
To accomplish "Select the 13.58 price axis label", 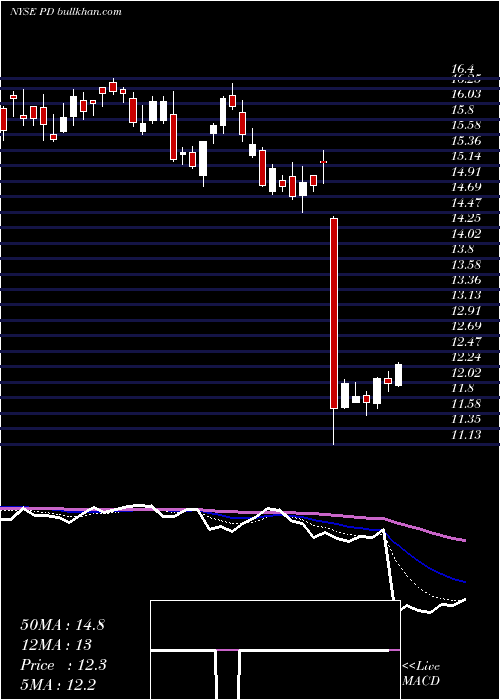I will tap(466, 264).
